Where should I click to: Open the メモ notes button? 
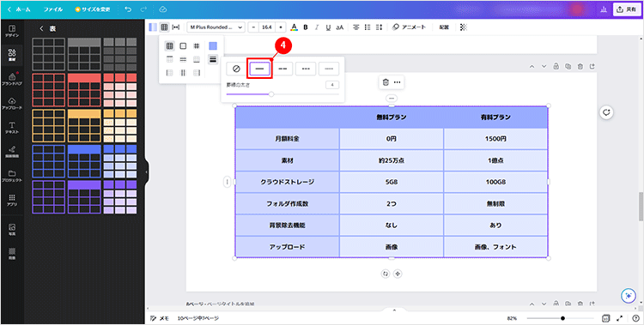(161, 318)
